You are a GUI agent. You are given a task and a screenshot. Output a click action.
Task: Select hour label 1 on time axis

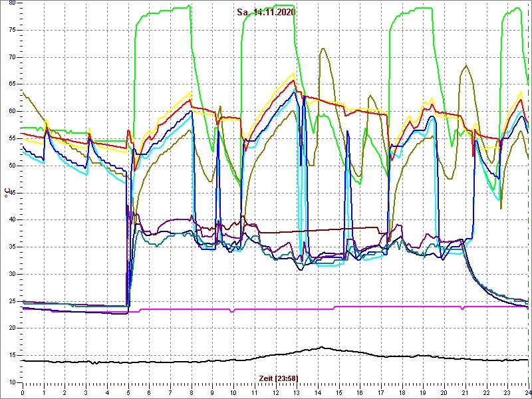(44, 392)
